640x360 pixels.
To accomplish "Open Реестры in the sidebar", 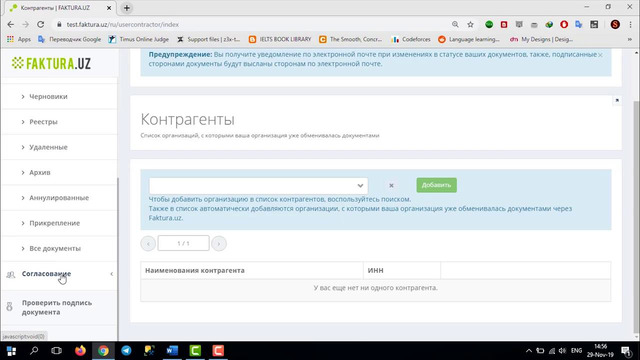I will click(x=43, y=122).
